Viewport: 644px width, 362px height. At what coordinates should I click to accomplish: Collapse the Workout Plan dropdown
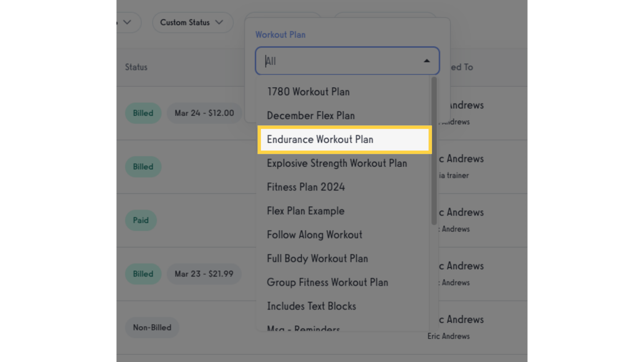click(x=427, y=60)
